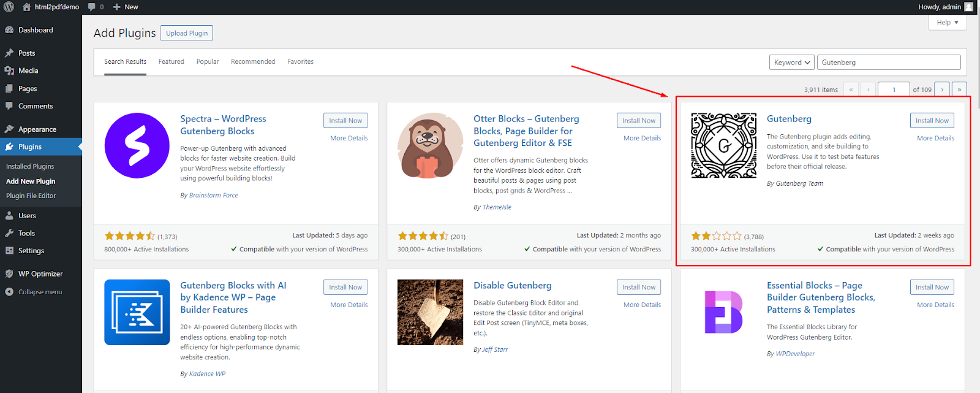Image resolution: width=980 pixels, height=393 pixels.
Task: Click the current page number field
Action: tap(894, 90)
